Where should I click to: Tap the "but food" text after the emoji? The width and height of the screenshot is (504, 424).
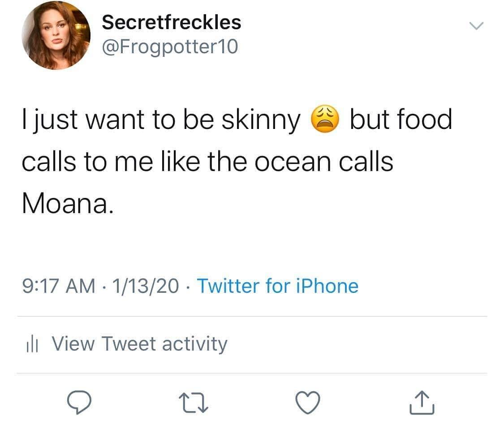click(x=400, y=120)
